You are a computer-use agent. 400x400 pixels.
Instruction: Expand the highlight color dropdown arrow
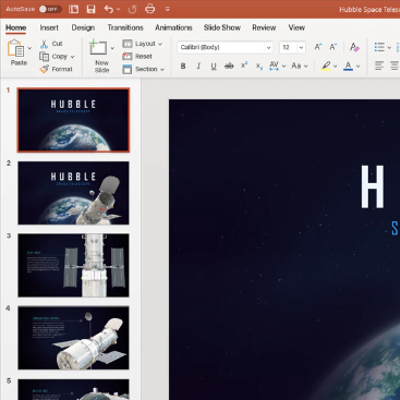tap(335, 66)
